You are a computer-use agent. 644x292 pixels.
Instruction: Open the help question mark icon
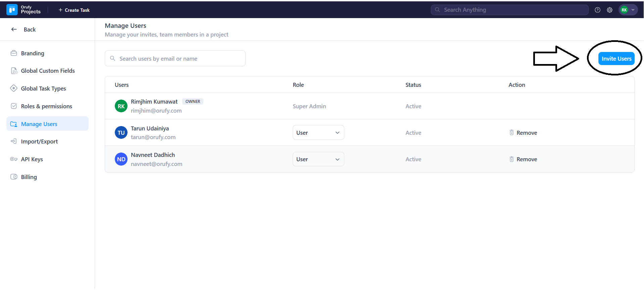[597, 10]
